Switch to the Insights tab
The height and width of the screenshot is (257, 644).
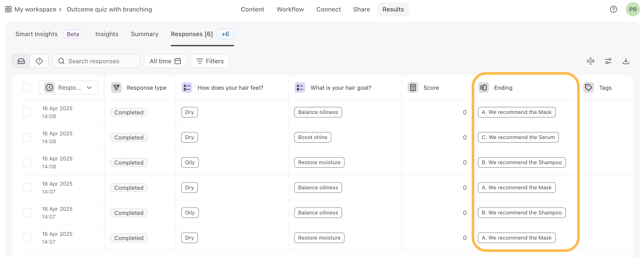pos(107,34)
